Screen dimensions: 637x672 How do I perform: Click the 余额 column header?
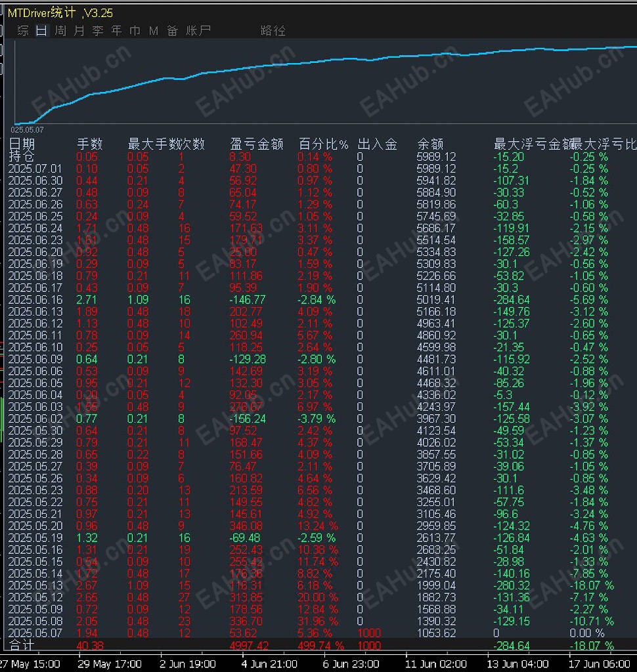point(430,144)
